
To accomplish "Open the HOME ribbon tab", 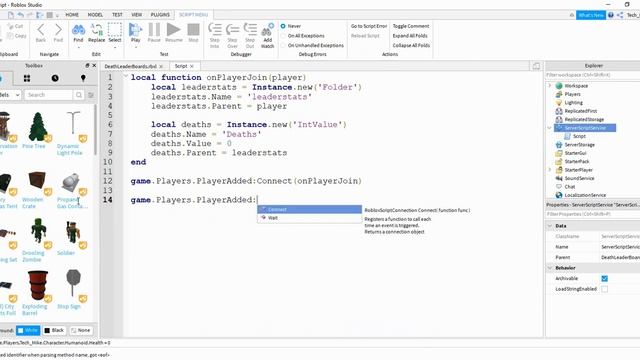I will pos(72,15).
